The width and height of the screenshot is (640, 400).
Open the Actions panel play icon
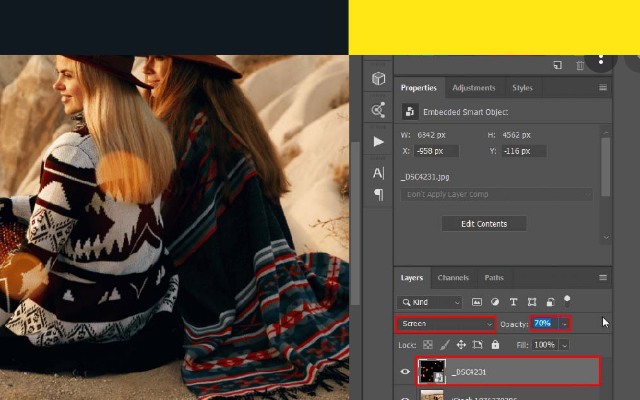click(x=378, y=142)
